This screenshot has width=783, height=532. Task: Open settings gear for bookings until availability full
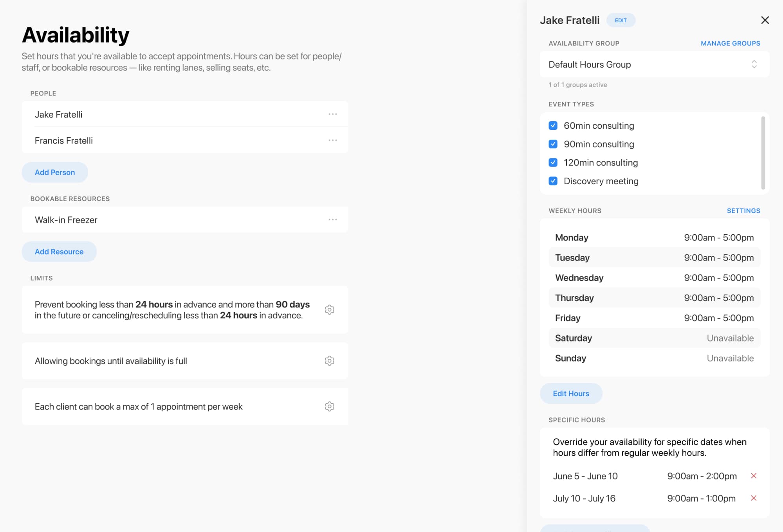coord(330,361)
